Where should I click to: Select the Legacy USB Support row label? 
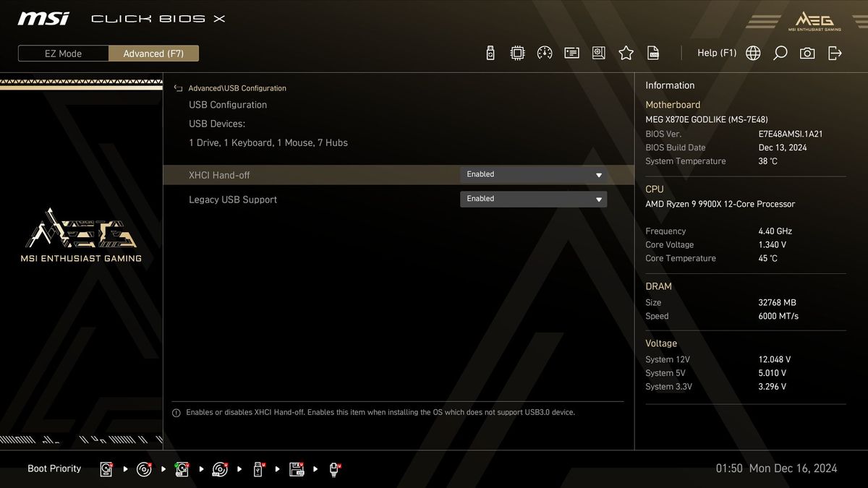pyautogui.click(x=233, y=200)
